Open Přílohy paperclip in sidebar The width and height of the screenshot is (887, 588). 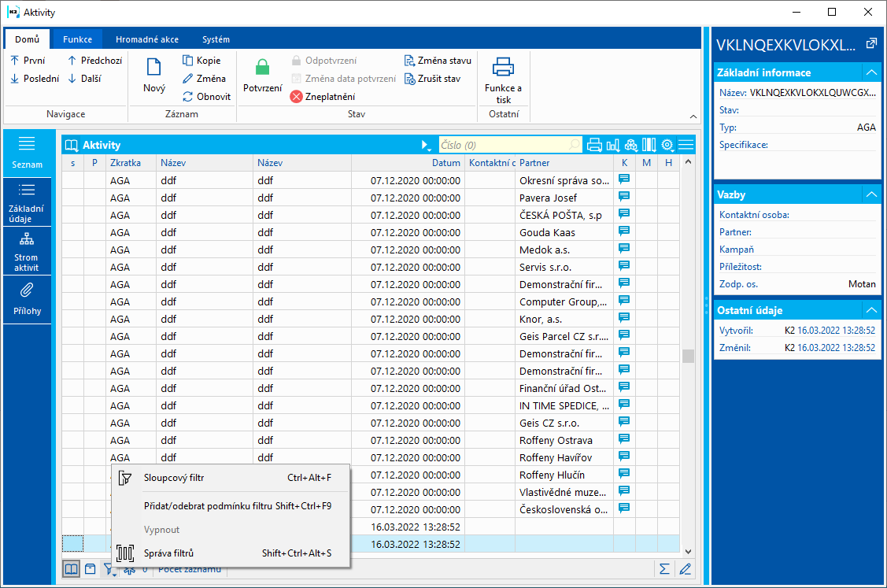click(27, 299)
